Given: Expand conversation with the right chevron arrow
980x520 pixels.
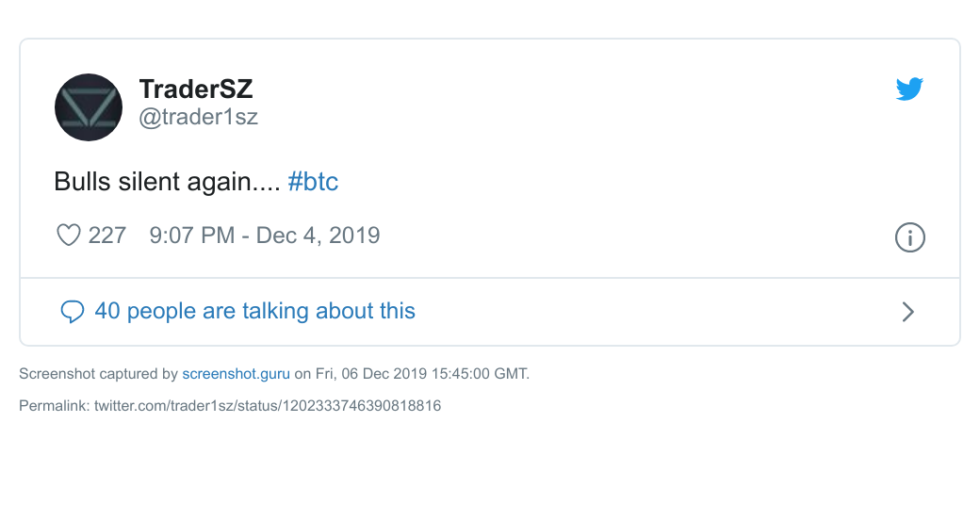Looking at the screenshot, I should click(x=908, y=312).
